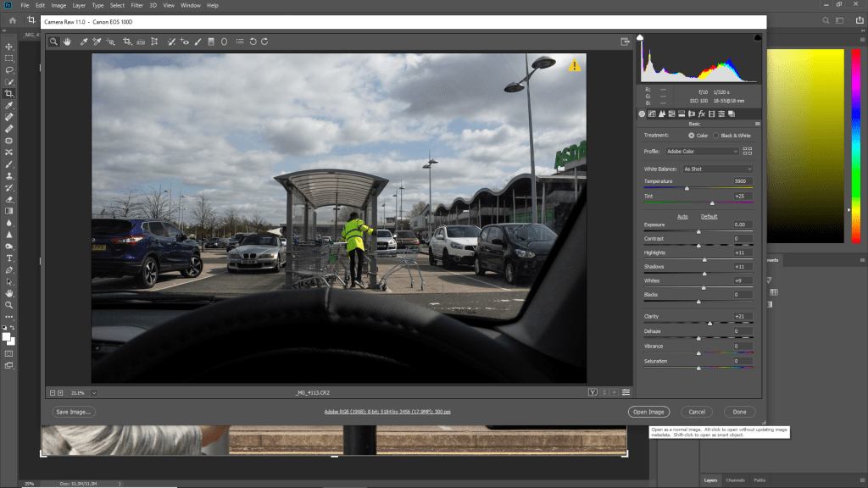The image size is (868, 488).
Task: Open the Tone Curve panel tab
Action: point(652,114)
